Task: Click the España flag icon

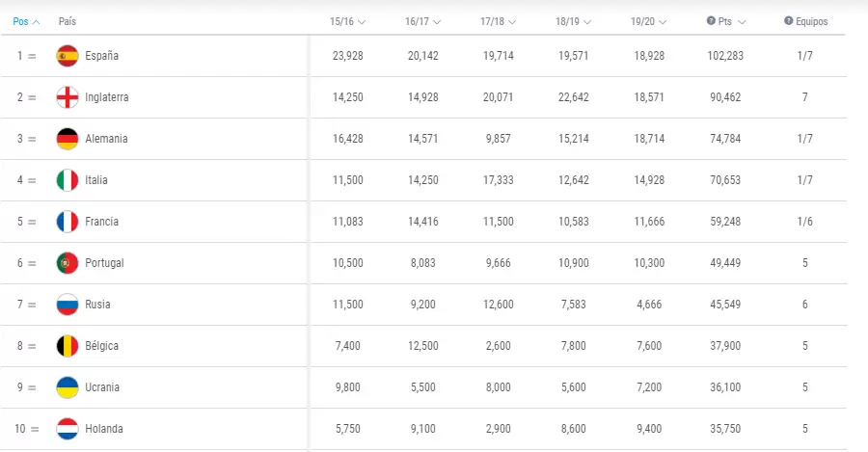Action: (68, 56)
